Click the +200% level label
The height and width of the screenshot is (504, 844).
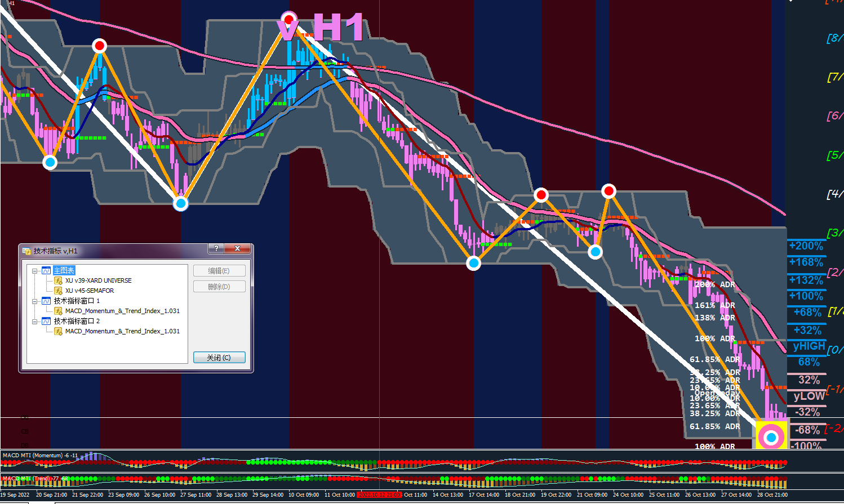point(806,246)
